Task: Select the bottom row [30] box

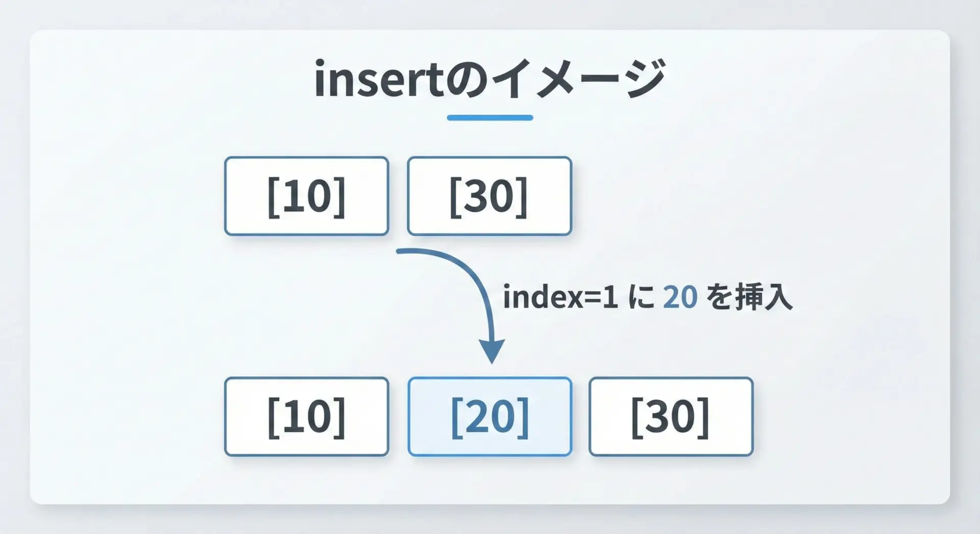Action: (x=671, y=416)
